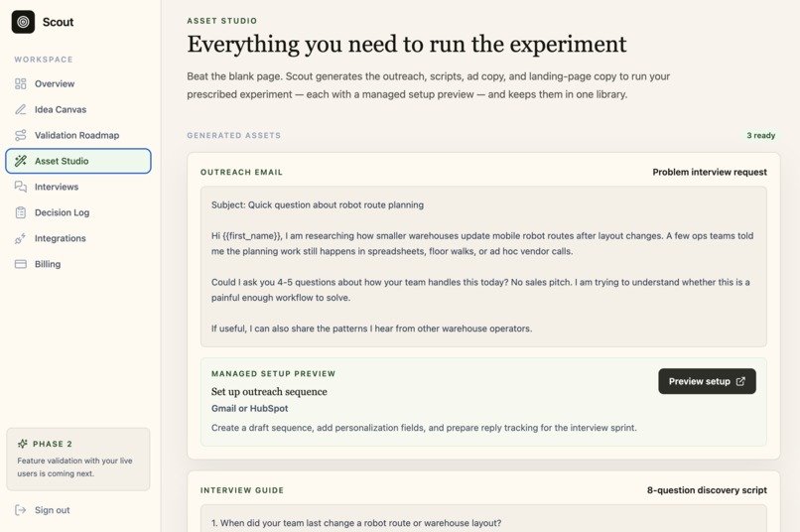800x532 pixels.
Task: Click the external link icon in Preview setup
Action: coord(740,381)
